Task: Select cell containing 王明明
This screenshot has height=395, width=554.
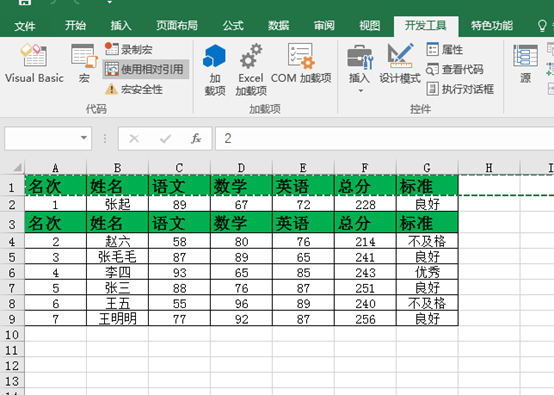Action: [117, 319]
